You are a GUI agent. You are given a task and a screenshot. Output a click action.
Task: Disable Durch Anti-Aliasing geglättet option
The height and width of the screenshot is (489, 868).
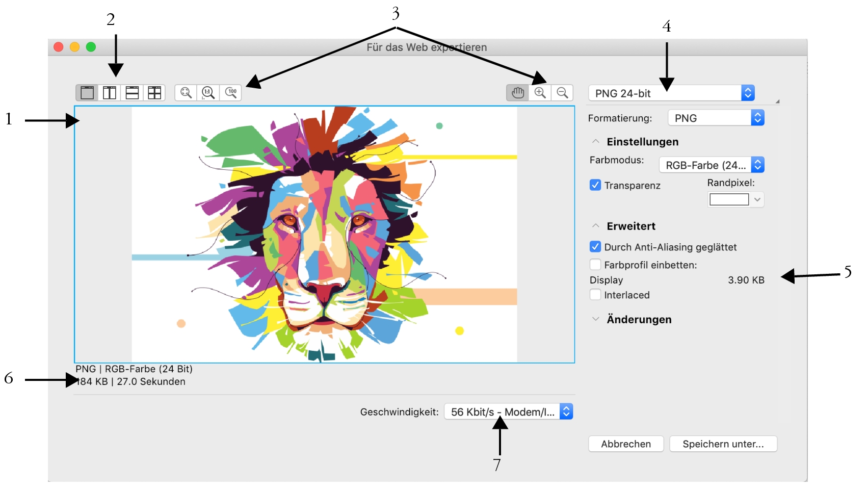(x=595, y=247)
